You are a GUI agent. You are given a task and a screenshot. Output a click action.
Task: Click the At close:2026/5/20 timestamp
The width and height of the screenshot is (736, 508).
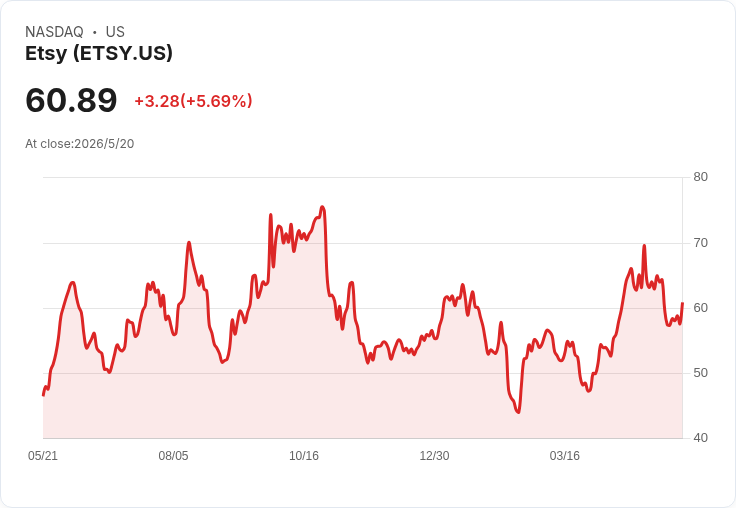coord(80,144)
